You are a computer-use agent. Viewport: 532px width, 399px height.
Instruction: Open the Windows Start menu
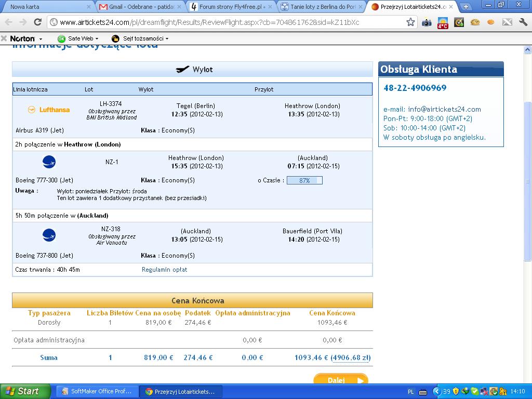tap(25, 391)
